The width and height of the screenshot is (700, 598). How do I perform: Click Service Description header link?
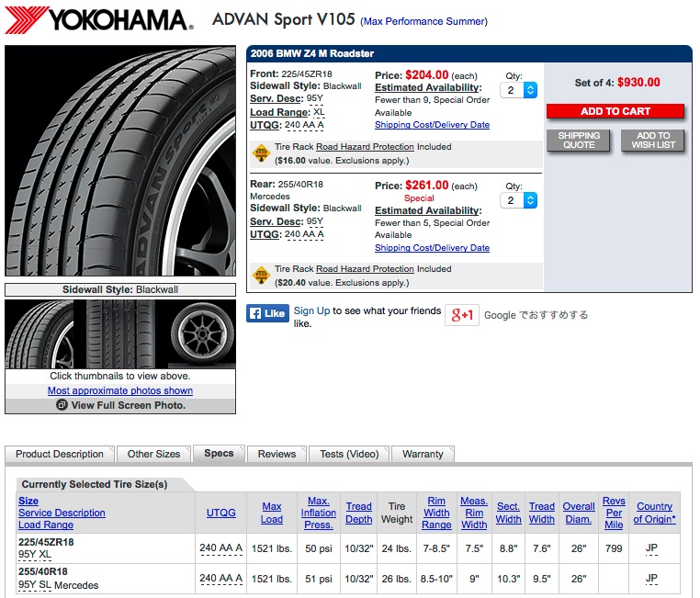(62, 513)
